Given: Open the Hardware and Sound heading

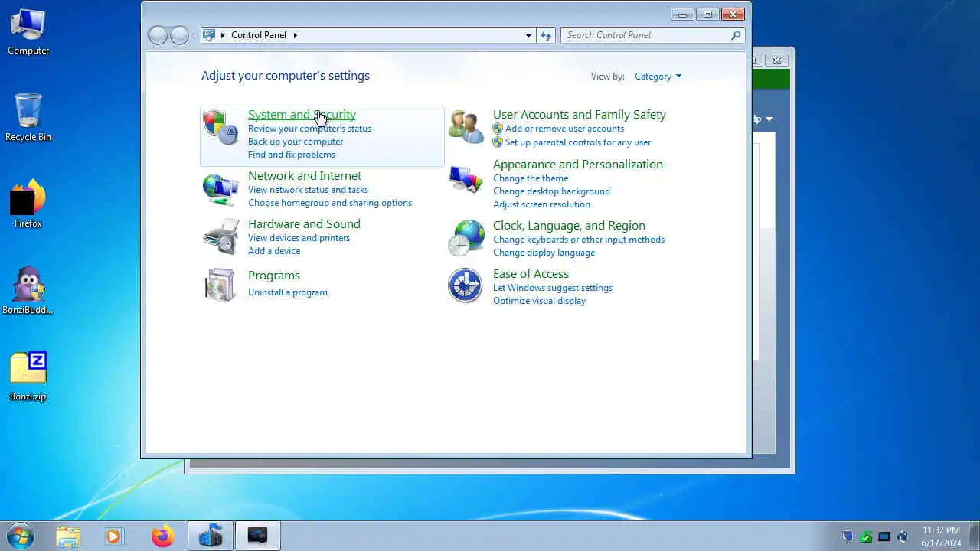Looking at the screenshot, I should (304, 224).
